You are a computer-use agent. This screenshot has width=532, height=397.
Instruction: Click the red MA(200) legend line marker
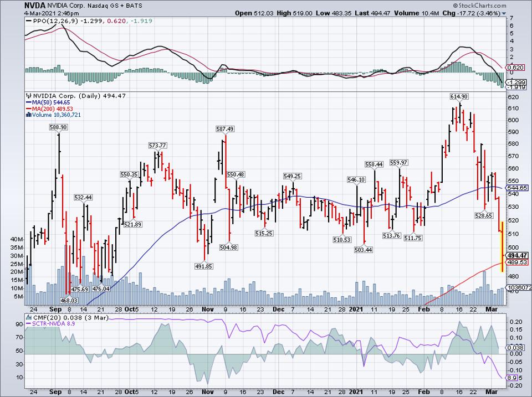click(29, 109)
